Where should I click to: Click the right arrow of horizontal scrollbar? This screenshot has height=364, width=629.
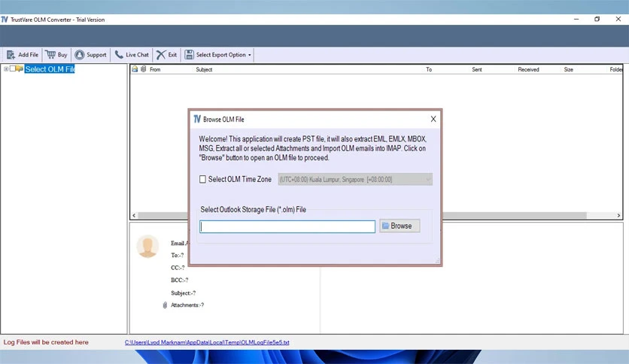(618, 215)
